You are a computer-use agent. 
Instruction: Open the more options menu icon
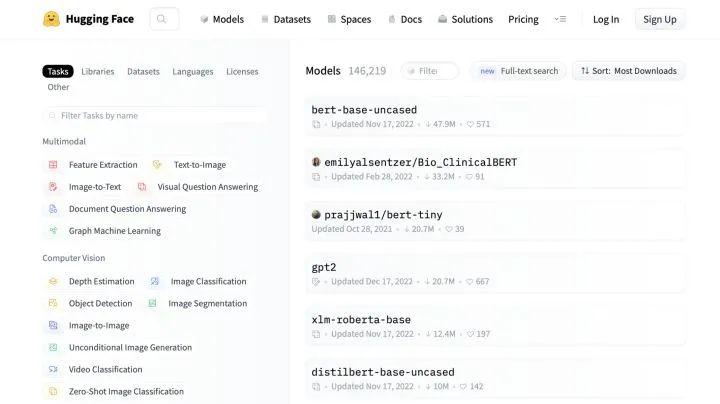click(x=560, y=19)
